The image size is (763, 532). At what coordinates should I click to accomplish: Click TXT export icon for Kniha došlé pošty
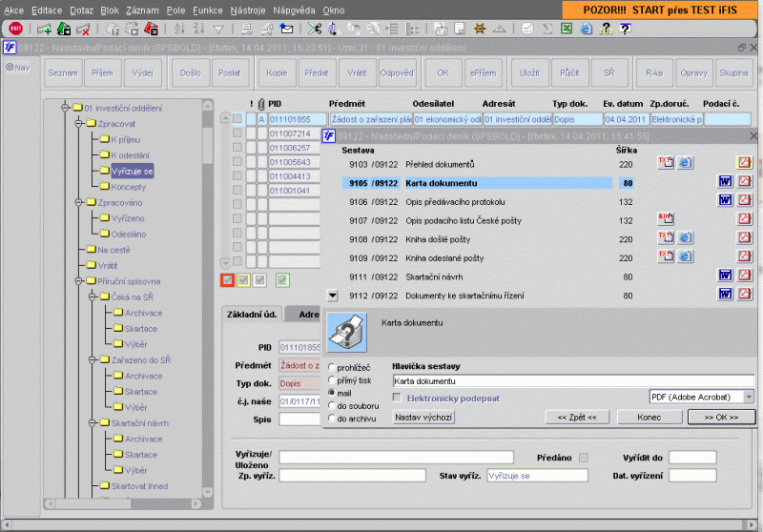pos(667,237)
